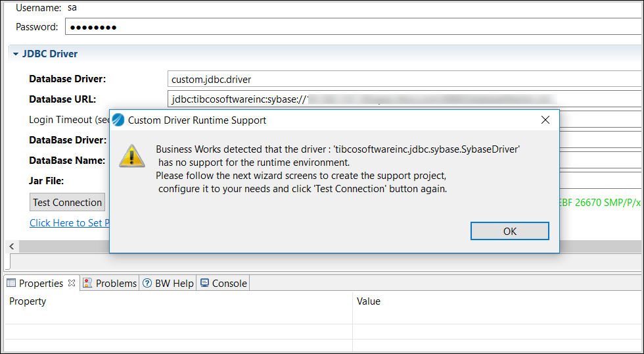Close the Properties view with X icon

[x=72, y=283]
